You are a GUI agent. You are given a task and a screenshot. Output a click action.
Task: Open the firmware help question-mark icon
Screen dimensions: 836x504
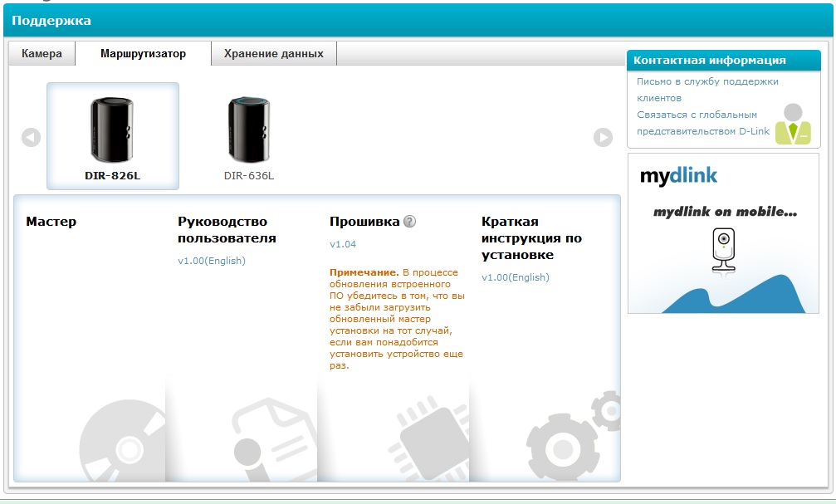409,222
